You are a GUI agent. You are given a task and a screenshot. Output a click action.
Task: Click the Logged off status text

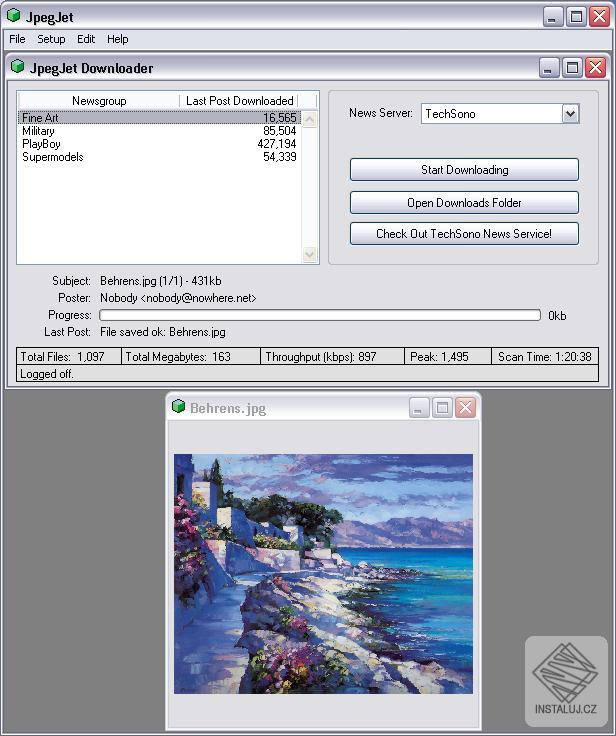(x=47, y=374)
